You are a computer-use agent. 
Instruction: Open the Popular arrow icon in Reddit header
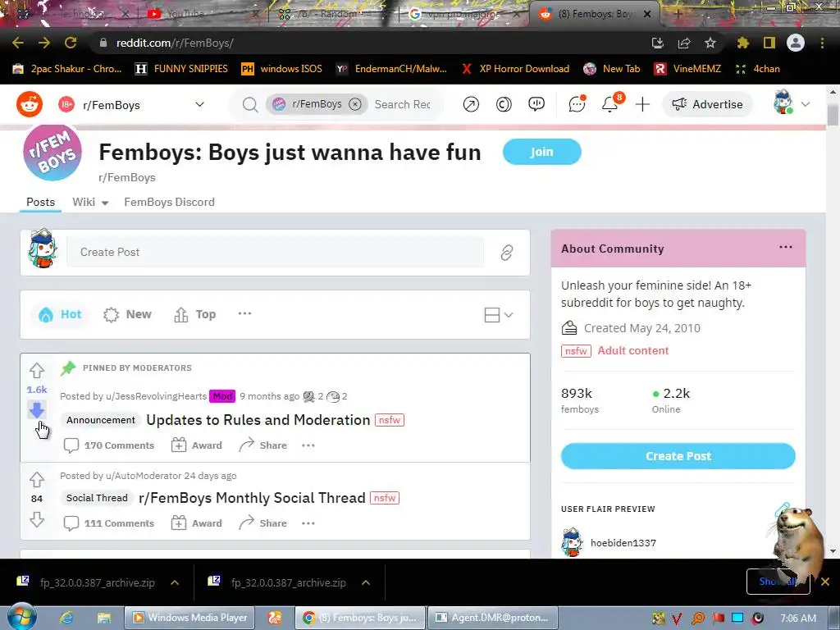tap(471, 104)
